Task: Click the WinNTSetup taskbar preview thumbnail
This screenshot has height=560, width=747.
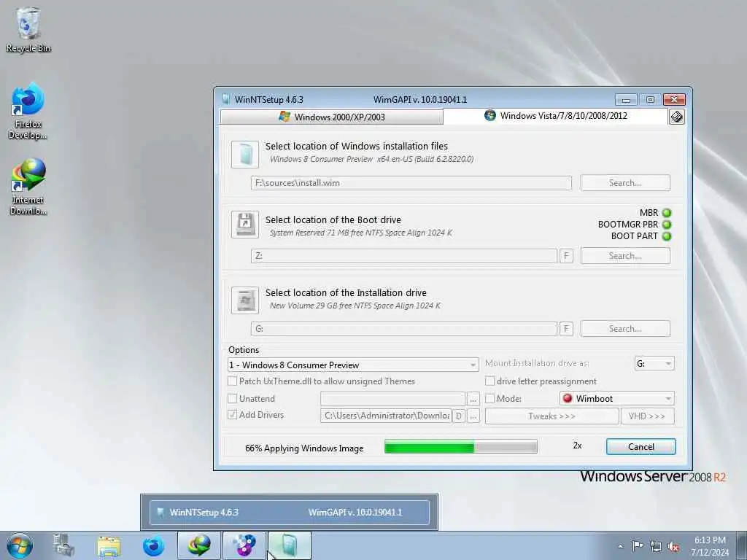Action: point(289,513)
